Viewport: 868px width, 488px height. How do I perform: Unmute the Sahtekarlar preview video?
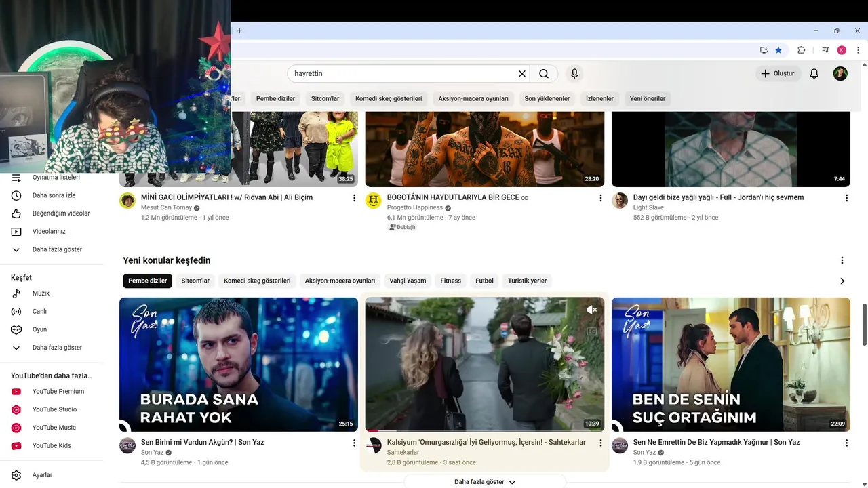[591, 310]
